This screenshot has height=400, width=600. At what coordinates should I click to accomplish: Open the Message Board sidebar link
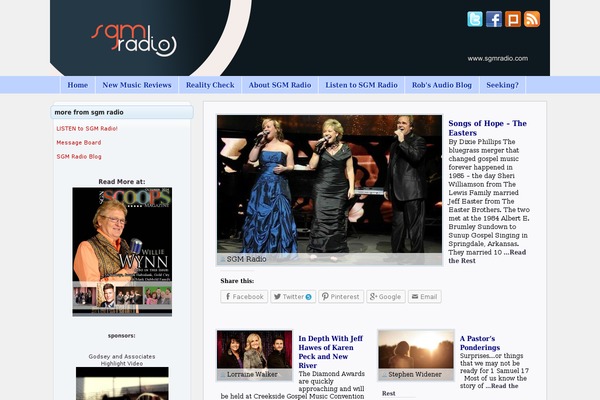79,142
